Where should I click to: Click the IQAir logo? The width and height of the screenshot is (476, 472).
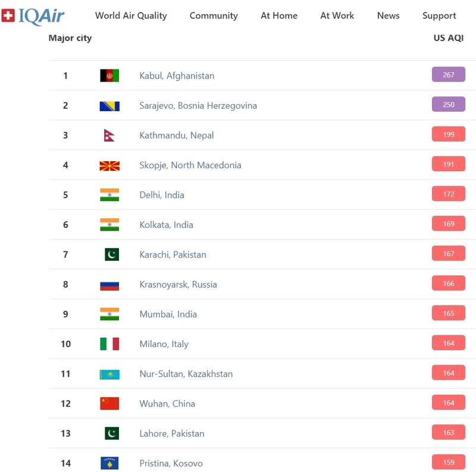33,16
